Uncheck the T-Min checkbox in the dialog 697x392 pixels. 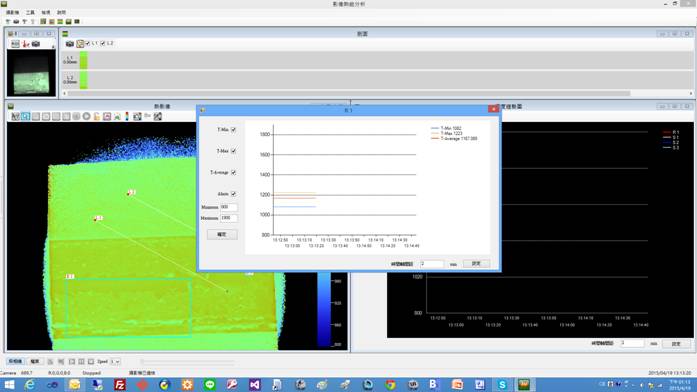tap(233, 130)
